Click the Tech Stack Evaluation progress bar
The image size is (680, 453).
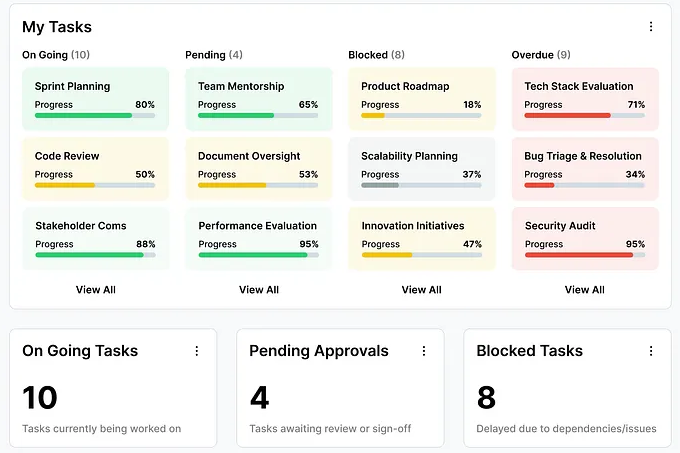584,115
